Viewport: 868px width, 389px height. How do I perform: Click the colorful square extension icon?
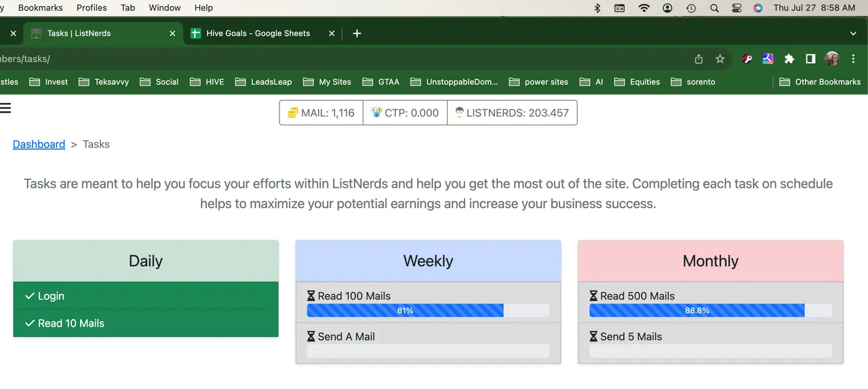point(768,59)
